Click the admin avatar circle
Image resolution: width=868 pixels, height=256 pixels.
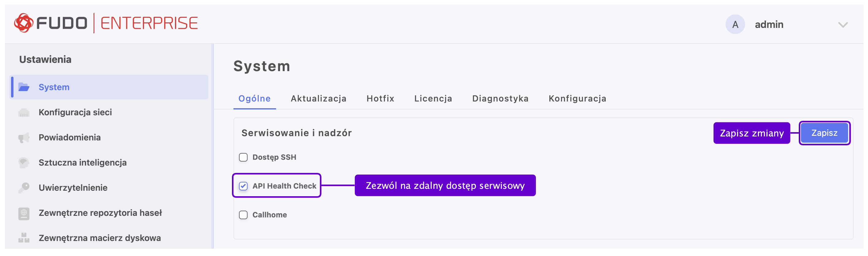tap(735, 24)
